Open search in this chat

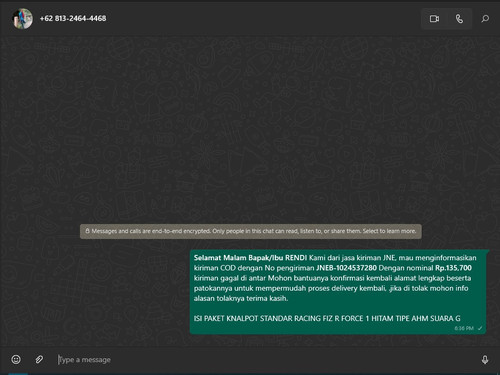click(485, 19)
